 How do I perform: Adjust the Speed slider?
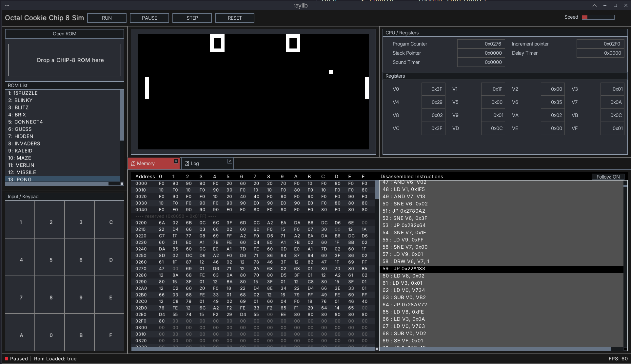coord(598,17)
